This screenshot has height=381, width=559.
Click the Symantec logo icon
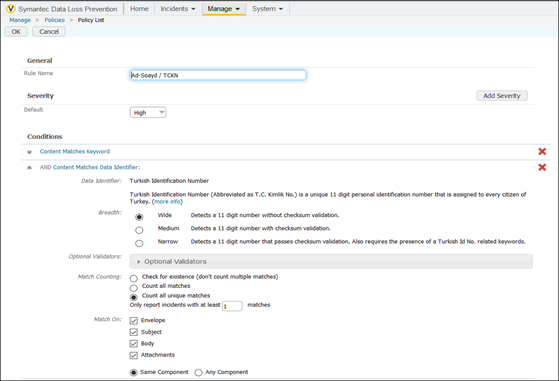11,9
